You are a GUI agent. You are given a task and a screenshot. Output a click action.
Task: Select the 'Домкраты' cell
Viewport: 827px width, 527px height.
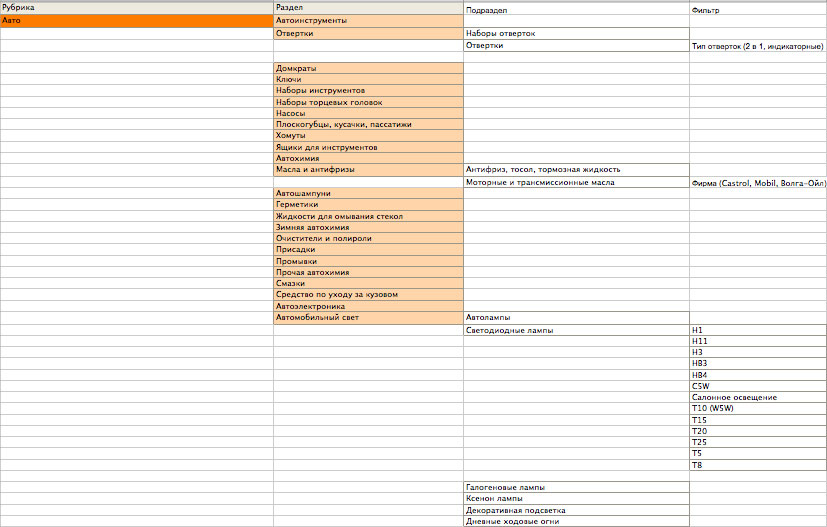(x=368, y=68)
